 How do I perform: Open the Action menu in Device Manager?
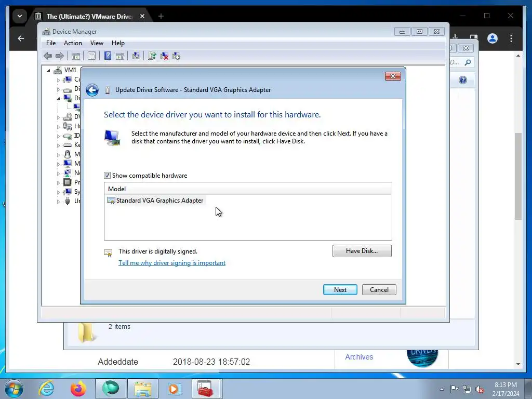tap(73, 43)
